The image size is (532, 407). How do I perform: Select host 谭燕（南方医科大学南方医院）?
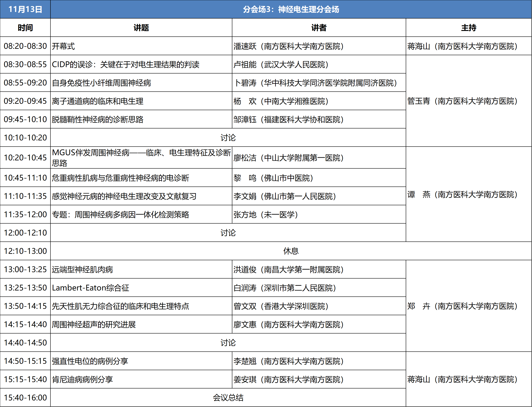pos(469,194)
